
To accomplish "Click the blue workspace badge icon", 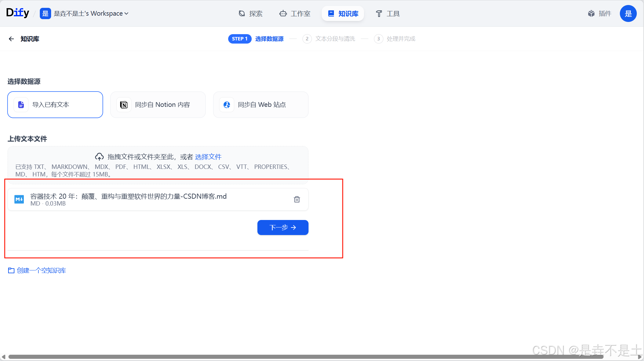I will [x=45, y=13].
